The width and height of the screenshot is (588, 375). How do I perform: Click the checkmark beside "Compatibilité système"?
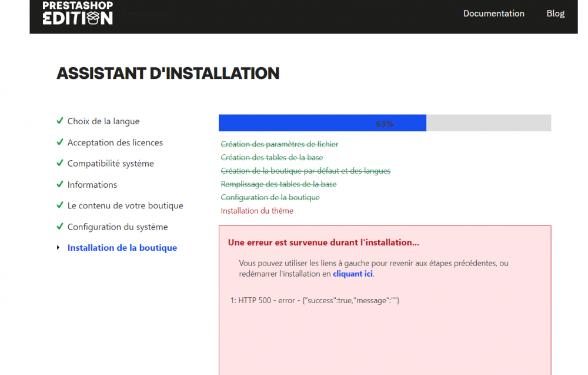pos(59,163)
